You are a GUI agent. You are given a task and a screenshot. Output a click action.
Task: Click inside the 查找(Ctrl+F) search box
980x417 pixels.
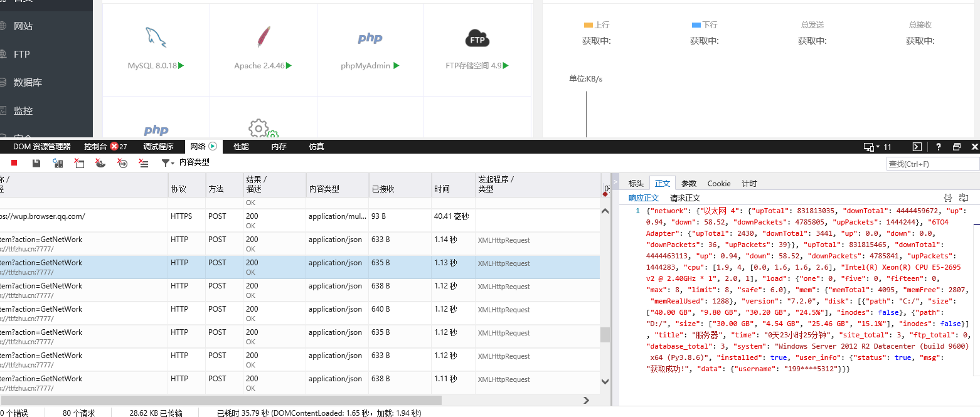[x=933, y=164]
